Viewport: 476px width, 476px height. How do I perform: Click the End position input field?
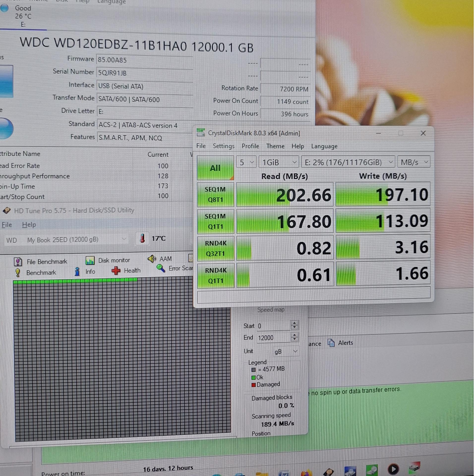[x=273, y=338]
